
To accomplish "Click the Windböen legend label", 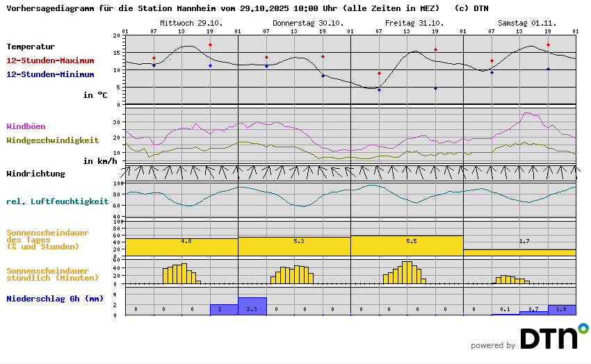I will (28, 126).
